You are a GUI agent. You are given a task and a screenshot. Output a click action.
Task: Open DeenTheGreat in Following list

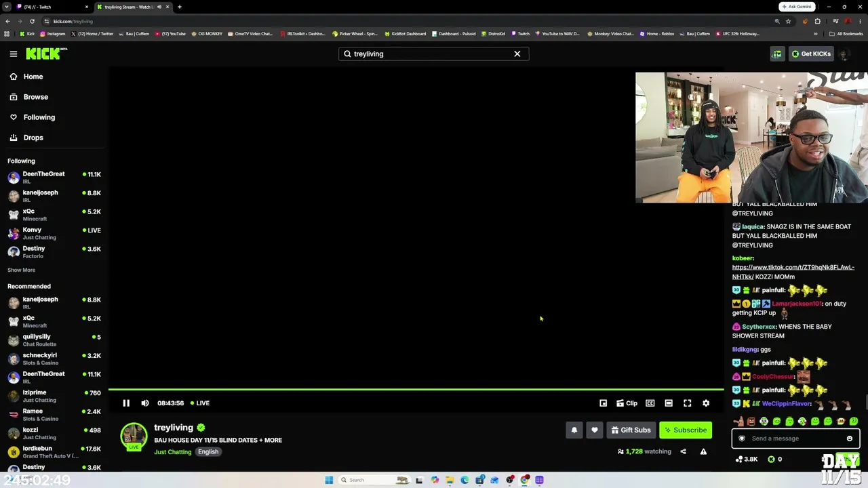[54, 177]
